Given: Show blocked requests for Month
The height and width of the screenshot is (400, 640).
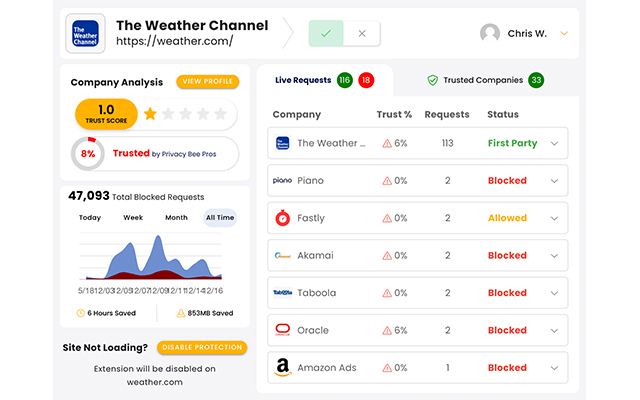Looking at the screenshot, I should coord(176,218).
